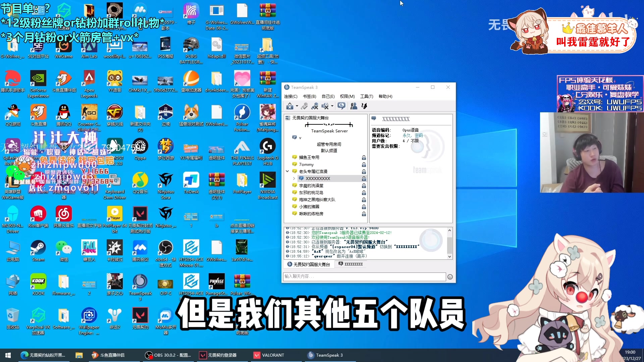
Task: Click the away status toolbar icon in TeamSpeak
Action: tap(290, 106)
